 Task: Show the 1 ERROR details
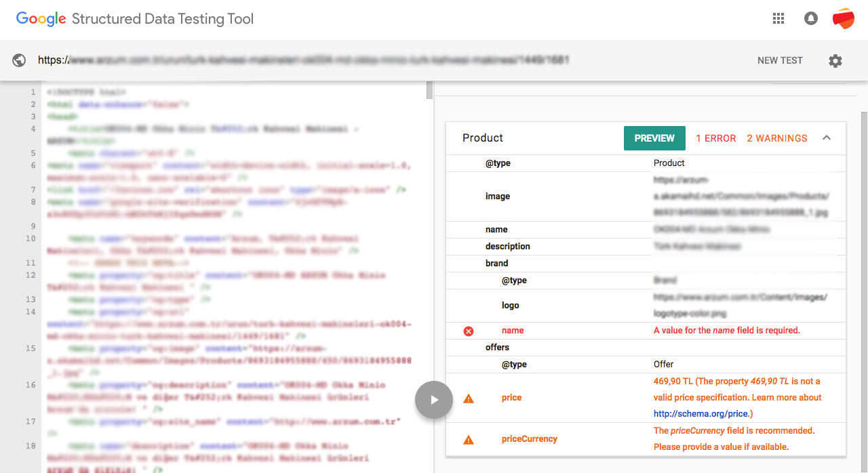tap(716, 138)
